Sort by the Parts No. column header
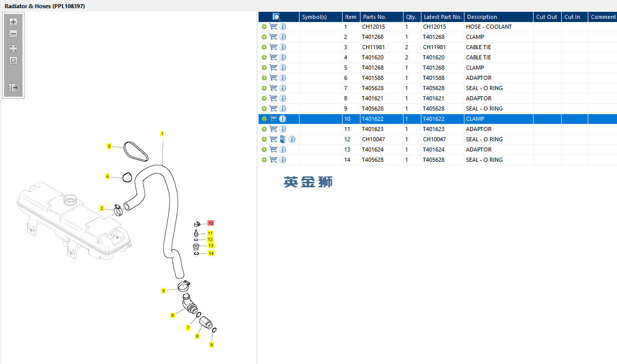The width and height of the screenshot is (617, 364). click(x=382, y=17)
